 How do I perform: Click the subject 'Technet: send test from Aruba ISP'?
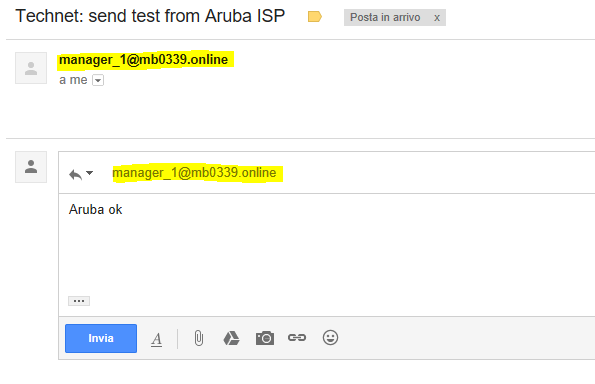click(150, 16)
